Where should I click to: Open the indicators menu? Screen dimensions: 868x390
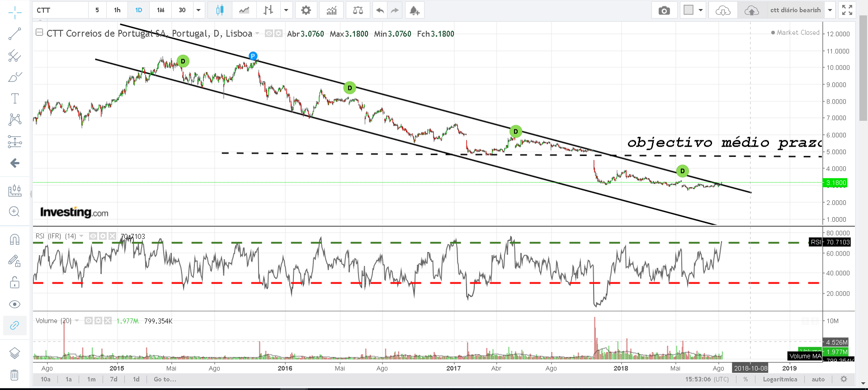pos(331,10)
